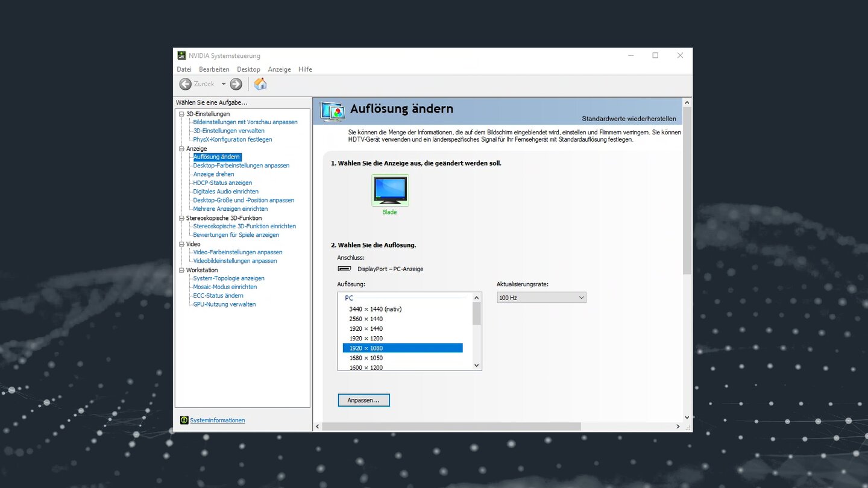Click the Forward arrow icon
The height and width of the screenshot is (488, 868).
tap(236, 84)
